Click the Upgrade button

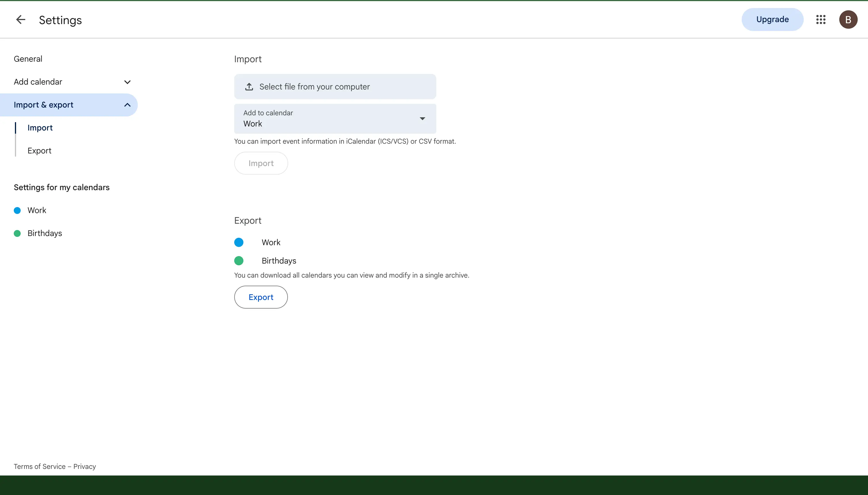coord(772,20)
